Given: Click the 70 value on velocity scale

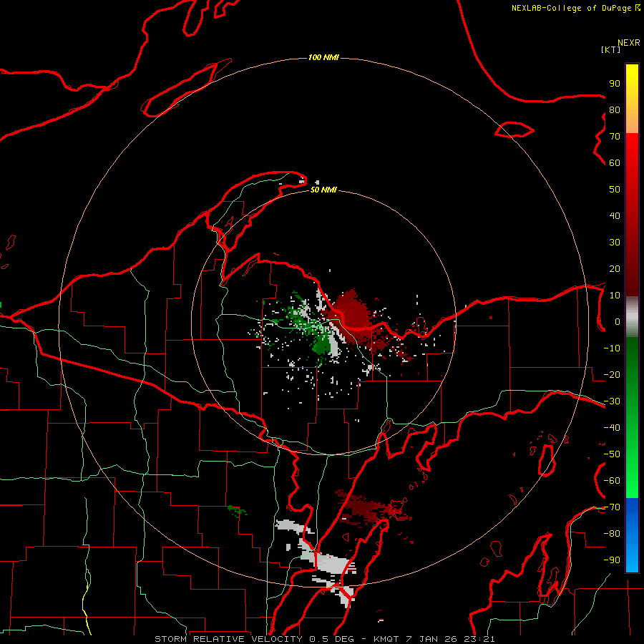Looking at the screenshot, I should click(615, 137).
